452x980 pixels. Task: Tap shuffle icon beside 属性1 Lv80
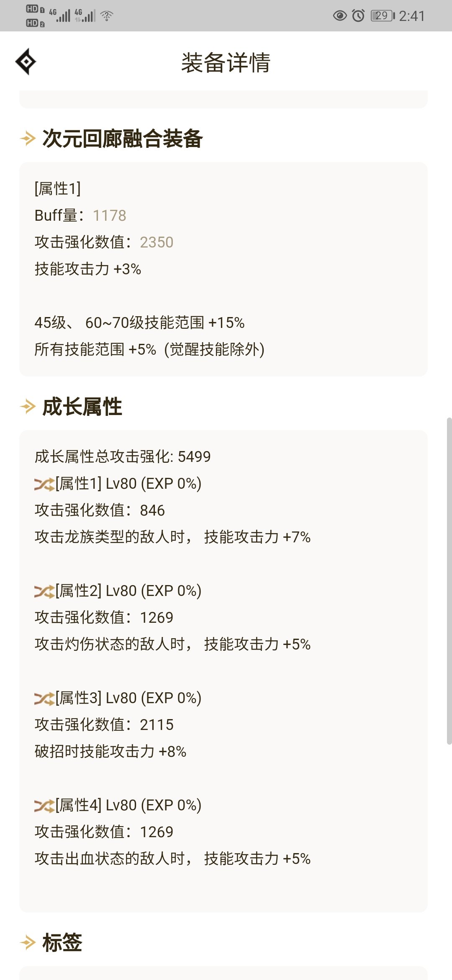point(44,484)
